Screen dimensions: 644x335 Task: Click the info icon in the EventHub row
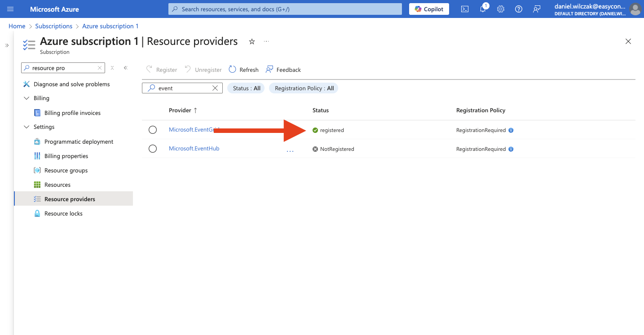[x=511, y=149]
